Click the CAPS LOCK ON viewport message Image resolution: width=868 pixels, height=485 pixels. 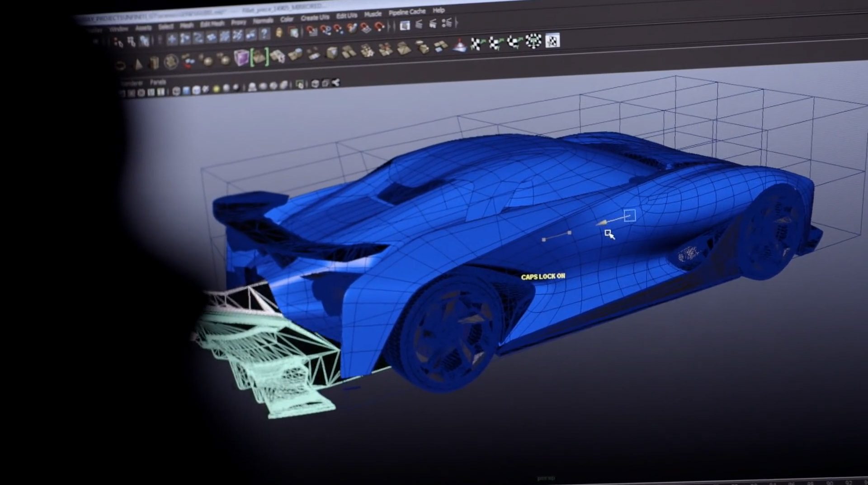(543, 276)
